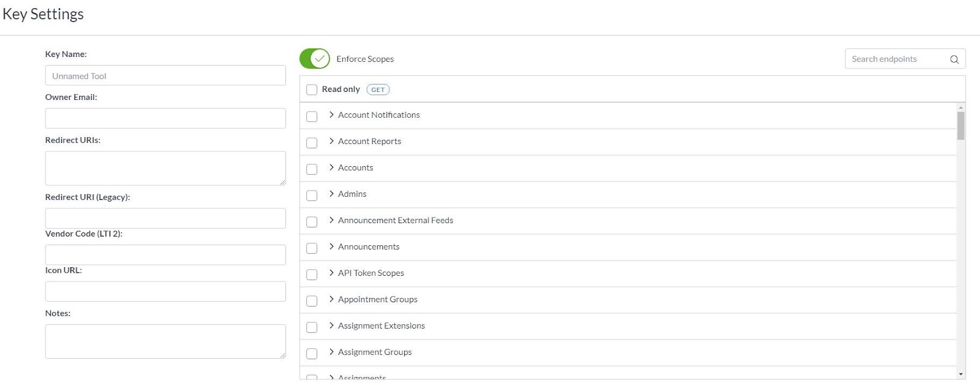
Task: Expand Assignment Groups chevron icon
Action: click(331, 352)
